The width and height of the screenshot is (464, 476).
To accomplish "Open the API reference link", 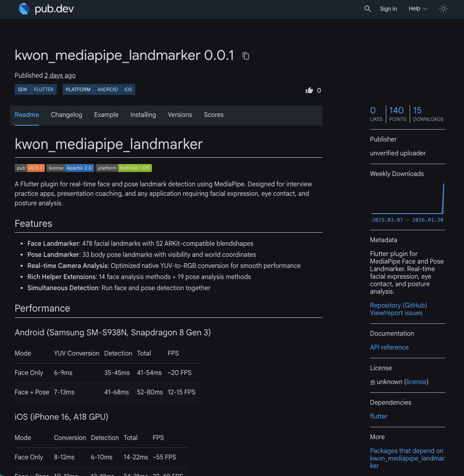I will tap(389, 347).
